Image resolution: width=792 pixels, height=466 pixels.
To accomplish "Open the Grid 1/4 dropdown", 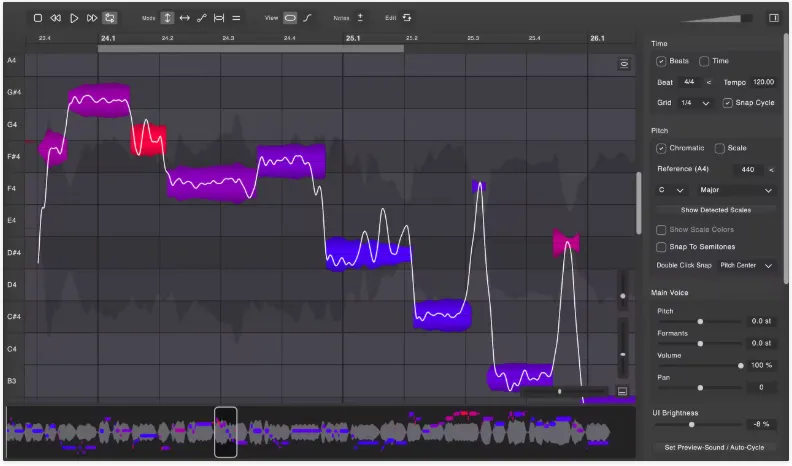I will tap(695, 103).
